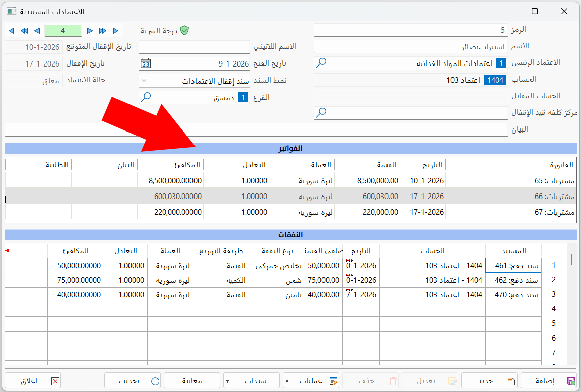Click the جديد button
Screen dimensions: 581x392
pos(489,381)
